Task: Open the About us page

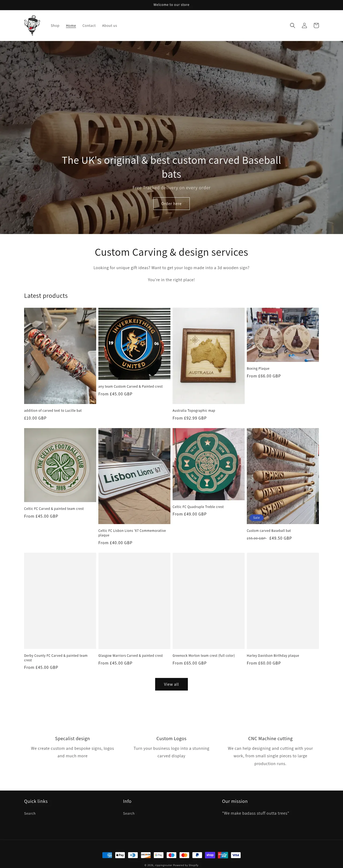Action: click(110, 26)
